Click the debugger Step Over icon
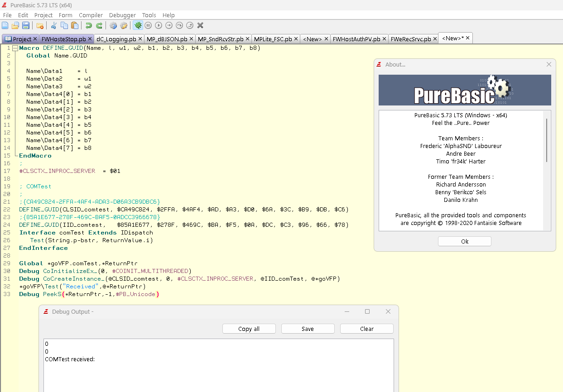This screenshot has height=392, width=563. tap(179, 25)
